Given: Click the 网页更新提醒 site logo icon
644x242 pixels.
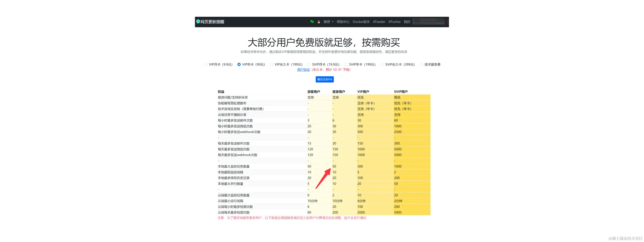Looking at the screenshot, I should click(x=198, y=22).
